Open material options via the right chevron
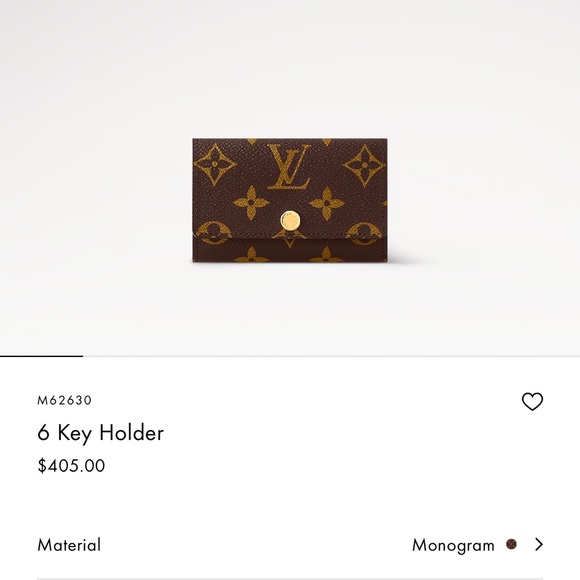 pyautogui.click(x=539, y=544)
